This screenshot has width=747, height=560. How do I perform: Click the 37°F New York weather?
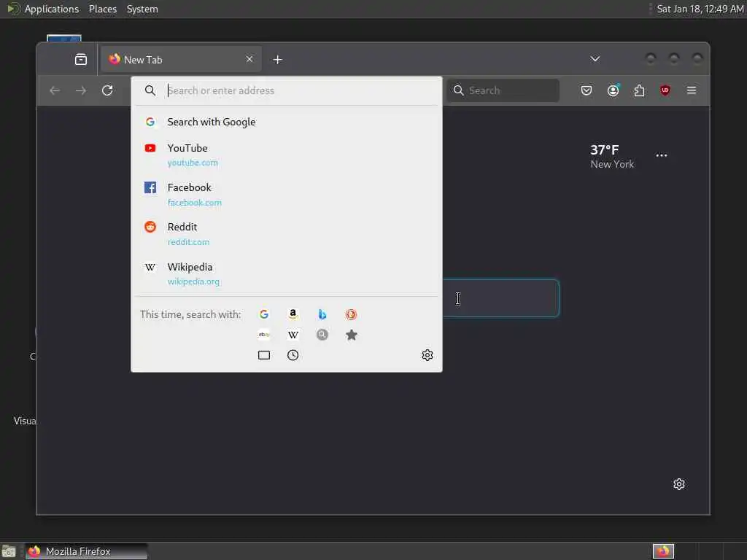point(612,157)
